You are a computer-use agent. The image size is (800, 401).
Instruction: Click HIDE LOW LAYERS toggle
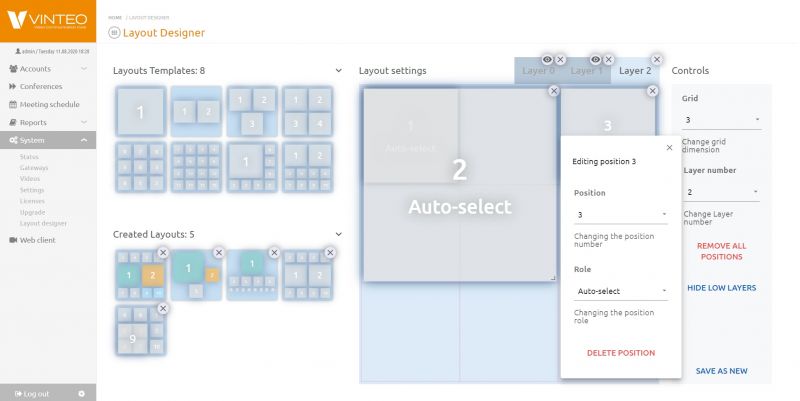721,288
